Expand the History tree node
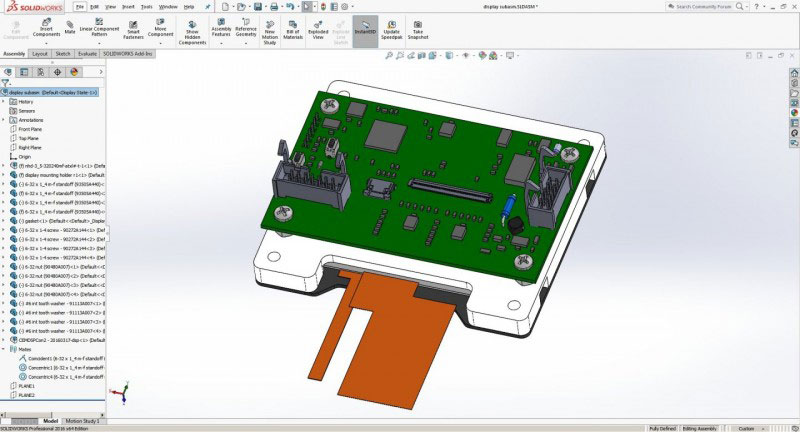The image size is (800, 432). click(x=5, y=102)
